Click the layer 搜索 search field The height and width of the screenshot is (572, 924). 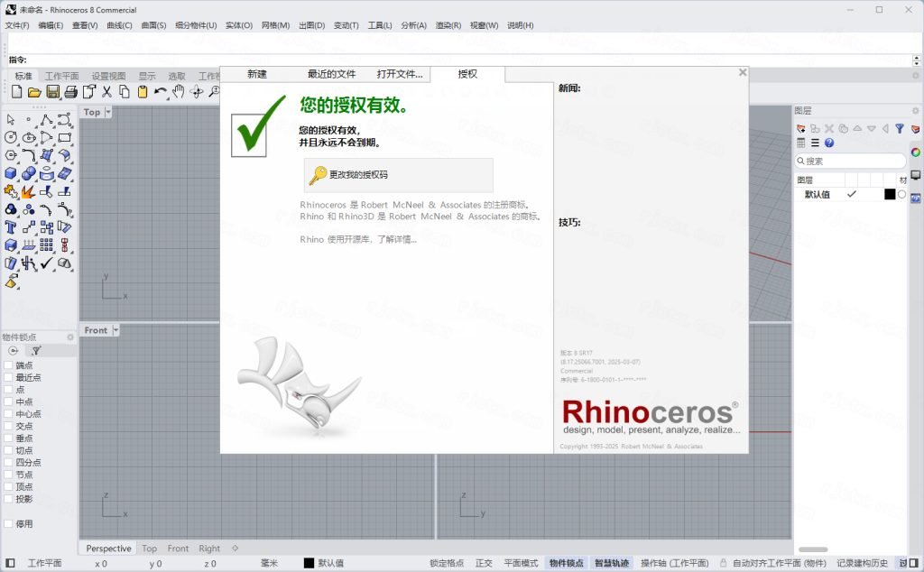click(850, 161)
